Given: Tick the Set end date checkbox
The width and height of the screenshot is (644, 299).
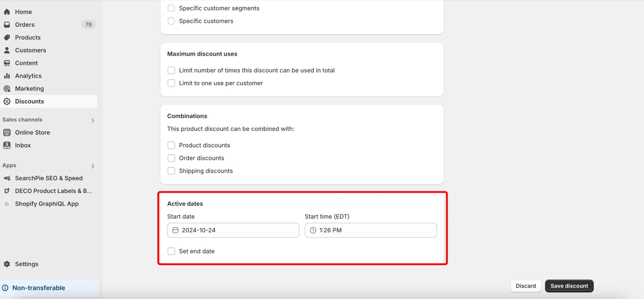Looking at the screenshot, I should [171, 251].
